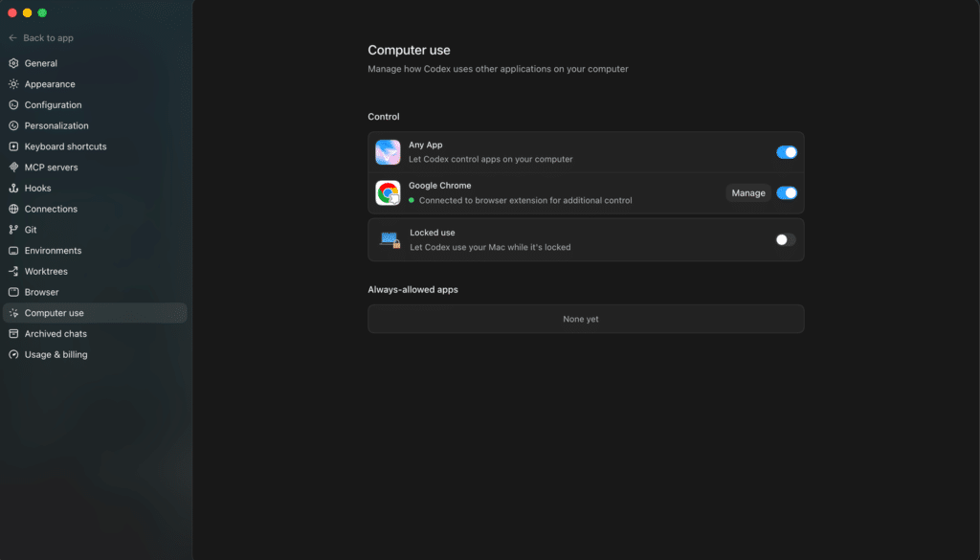Viewport: 980px width, 560px height.
Task: Enable the Locked use toggle
Action: 786,239
